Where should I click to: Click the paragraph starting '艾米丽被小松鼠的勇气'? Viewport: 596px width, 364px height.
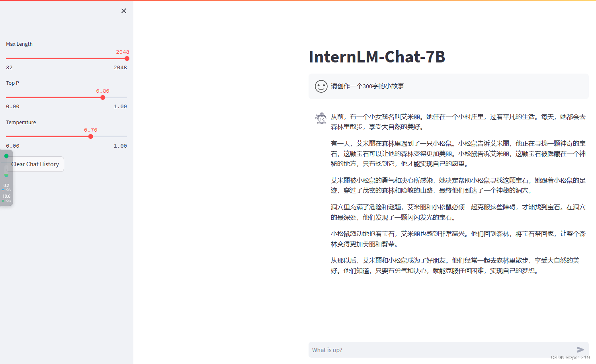(458, 185)
